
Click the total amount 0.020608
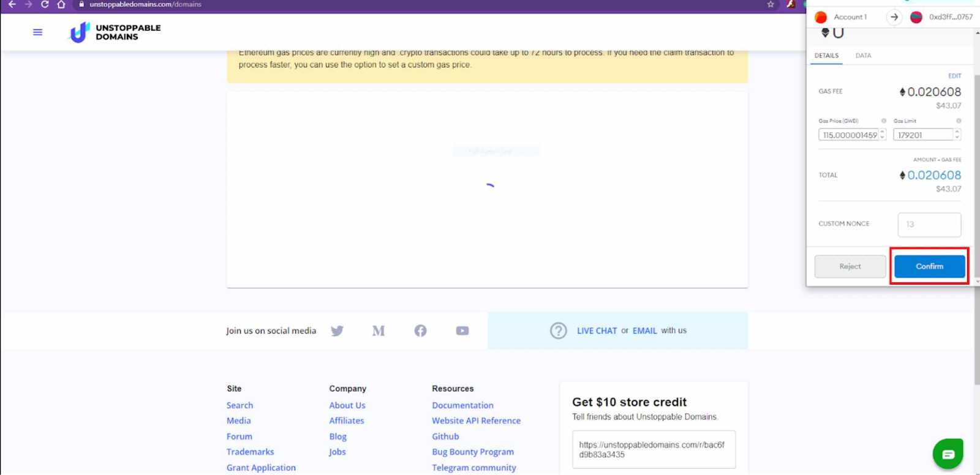click(933, 175)
